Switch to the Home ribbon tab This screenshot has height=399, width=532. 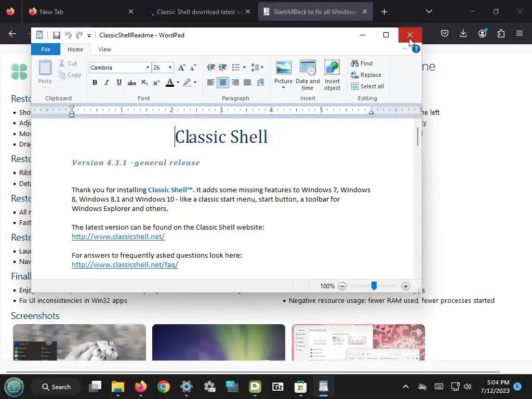(x=75, y=49)
